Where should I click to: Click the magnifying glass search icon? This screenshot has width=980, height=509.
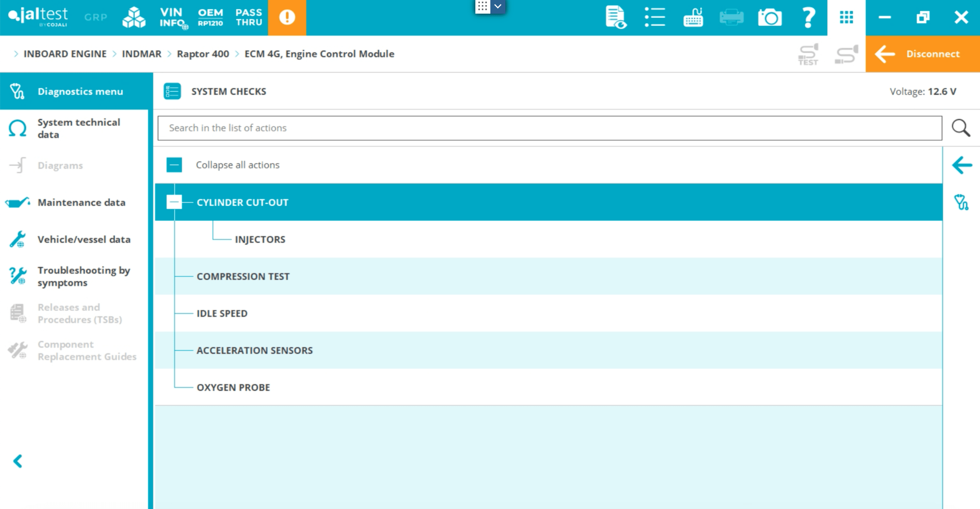[x=961, y=128]
